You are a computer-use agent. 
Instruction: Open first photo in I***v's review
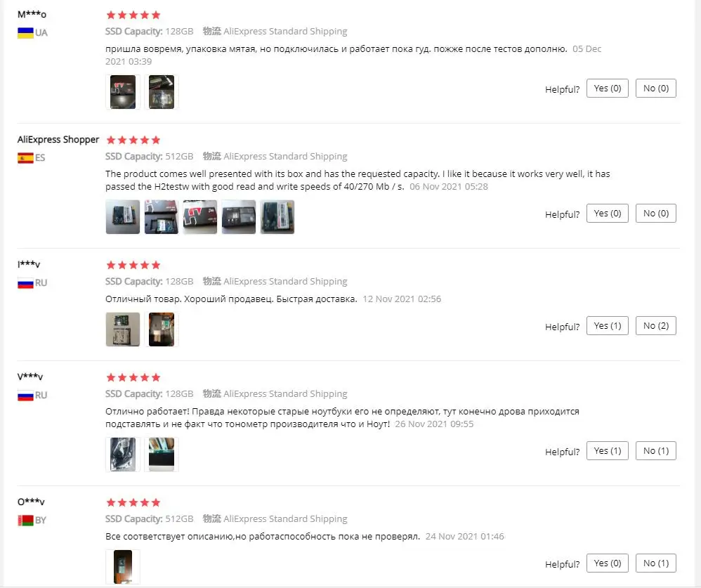click(123, 329)
